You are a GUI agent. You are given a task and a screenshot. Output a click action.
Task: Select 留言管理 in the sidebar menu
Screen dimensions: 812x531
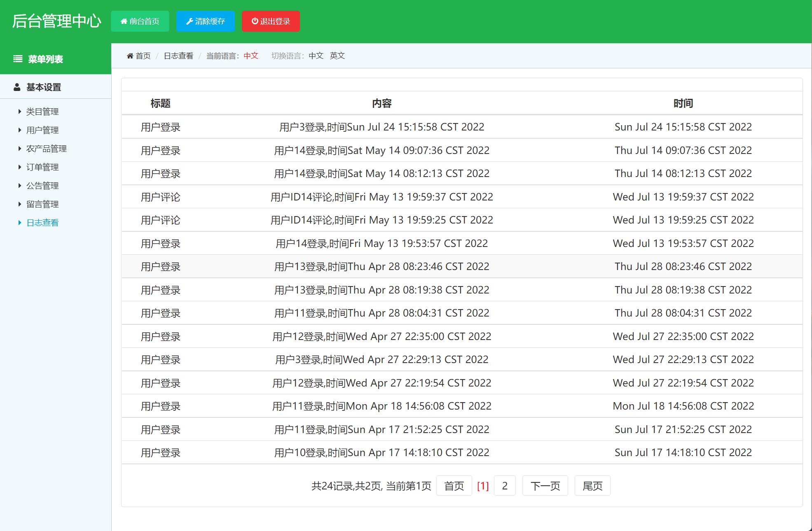(42, 204)
